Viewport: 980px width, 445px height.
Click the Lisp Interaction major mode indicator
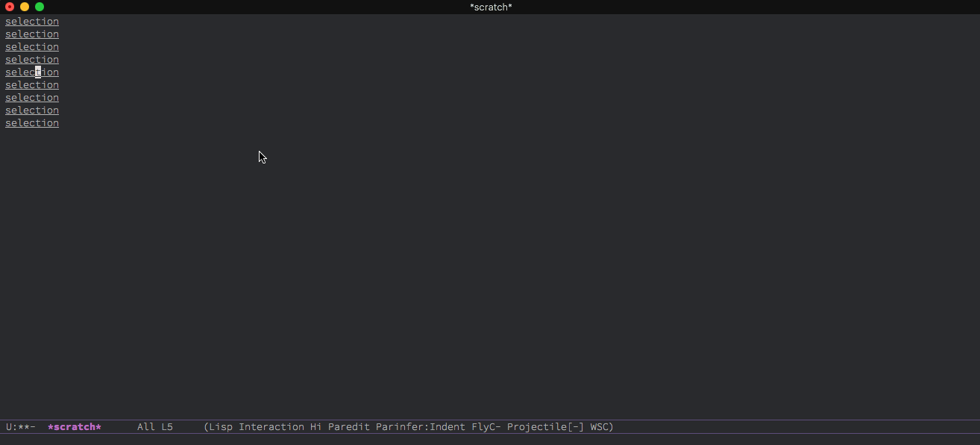257,427
